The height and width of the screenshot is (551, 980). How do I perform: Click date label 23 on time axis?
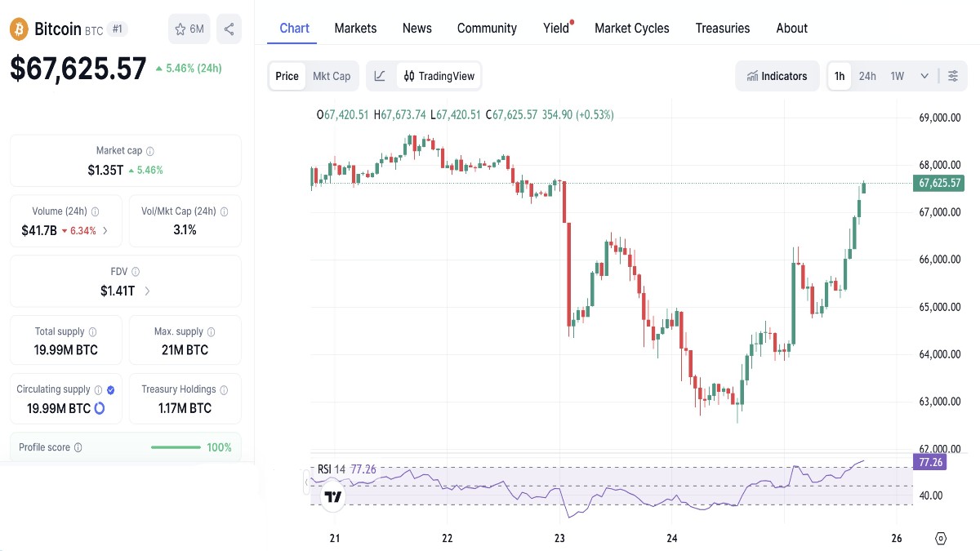(x=559, y=539)
